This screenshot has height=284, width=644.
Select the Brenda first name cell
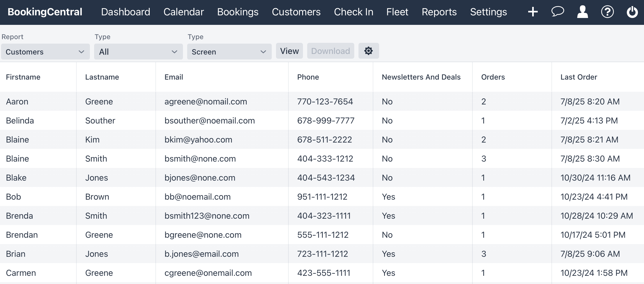click(19, 216)
